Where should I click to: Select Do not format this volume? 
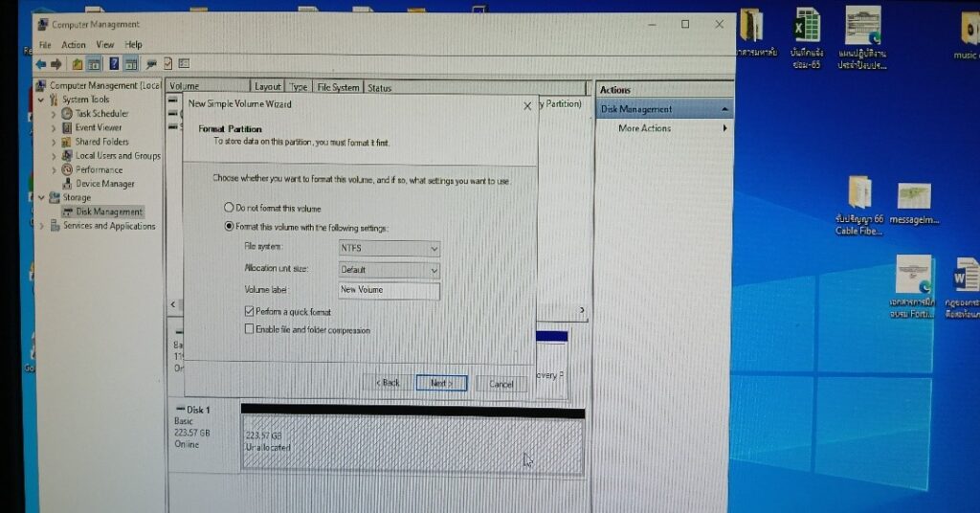click(229, 208)
